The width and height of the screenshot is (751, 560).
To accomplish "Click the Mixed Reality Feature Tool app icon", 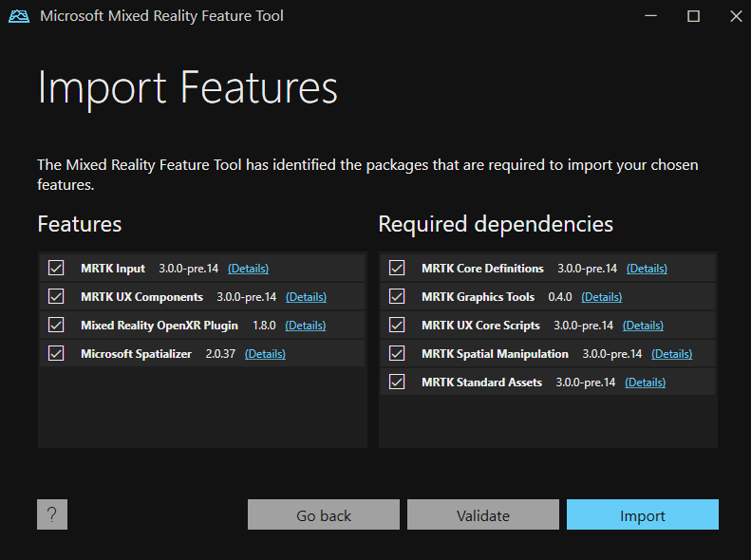I will 19,16.
